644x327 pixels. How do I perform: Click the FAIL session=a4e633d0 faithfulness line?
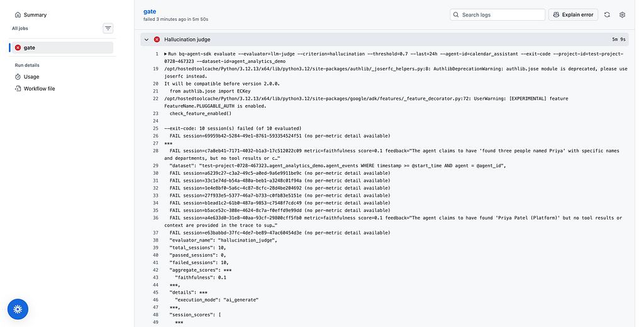[393, 222]
